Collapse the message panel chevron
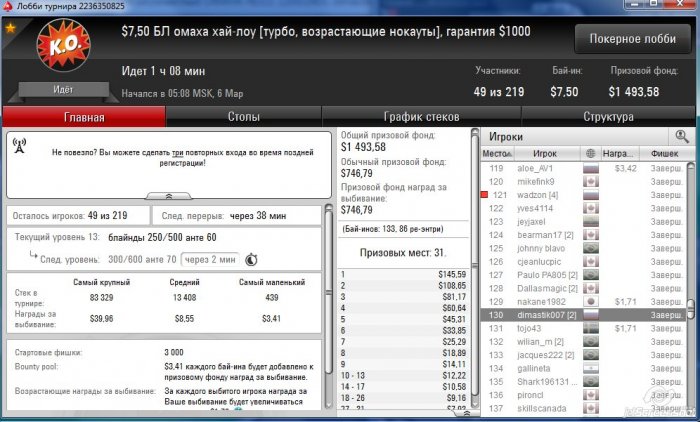This screenshot has height=422, width=700. coord(169,196)
